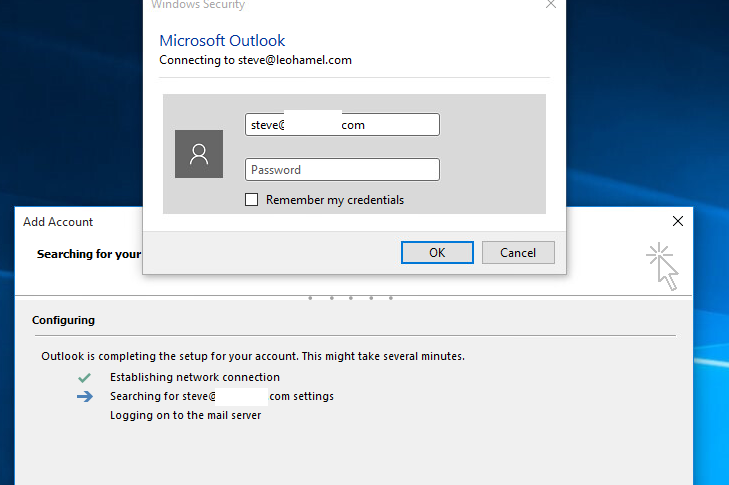729x485 pixels.
Task: Click the 'Add Account' window title
Action: pyautogui.click(x=58, y=222)
